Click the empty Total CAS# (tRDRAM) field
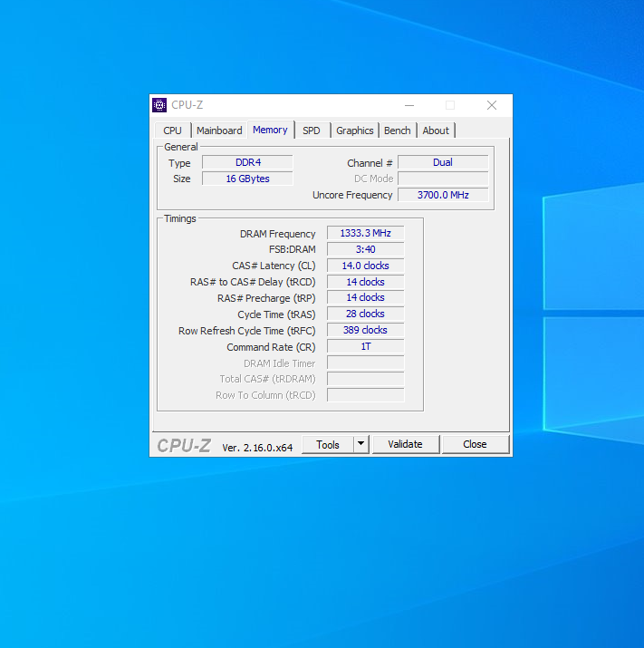 coord(366,379)
